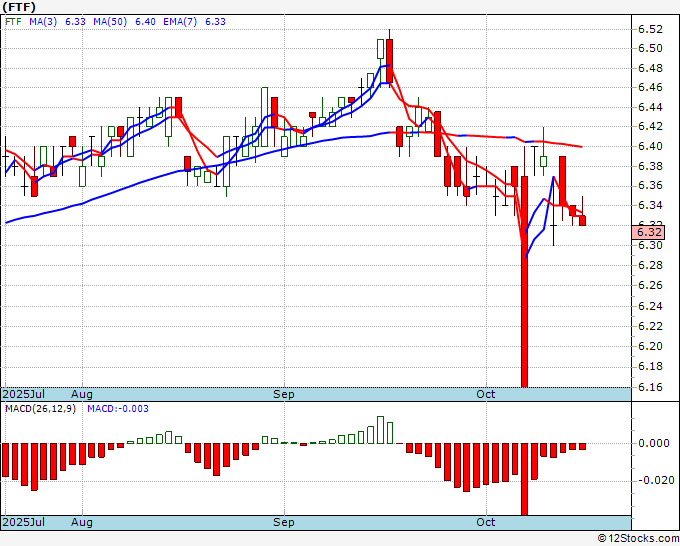The height and width of the screenshot is (546, 680).
Task: Click the longest red MACD bar in October
Action: pyautogui.click(x=524, y=479)
